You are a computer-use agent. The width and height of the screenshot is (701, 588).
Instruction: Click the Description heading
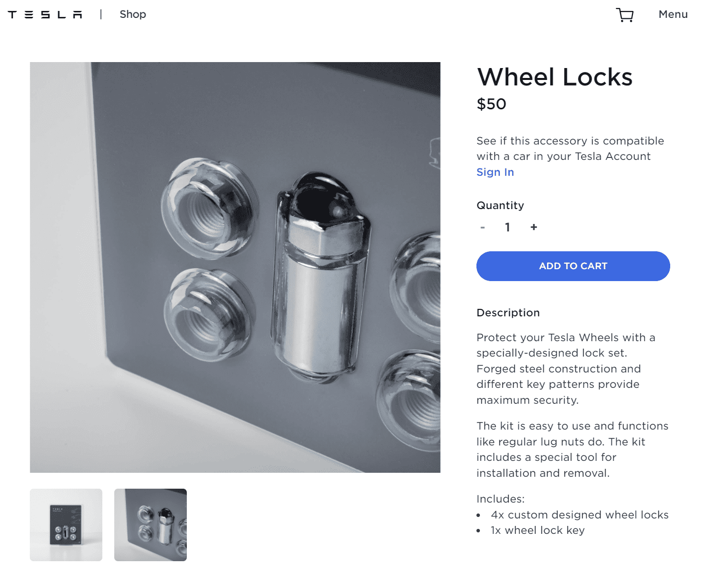click(508, 313)
